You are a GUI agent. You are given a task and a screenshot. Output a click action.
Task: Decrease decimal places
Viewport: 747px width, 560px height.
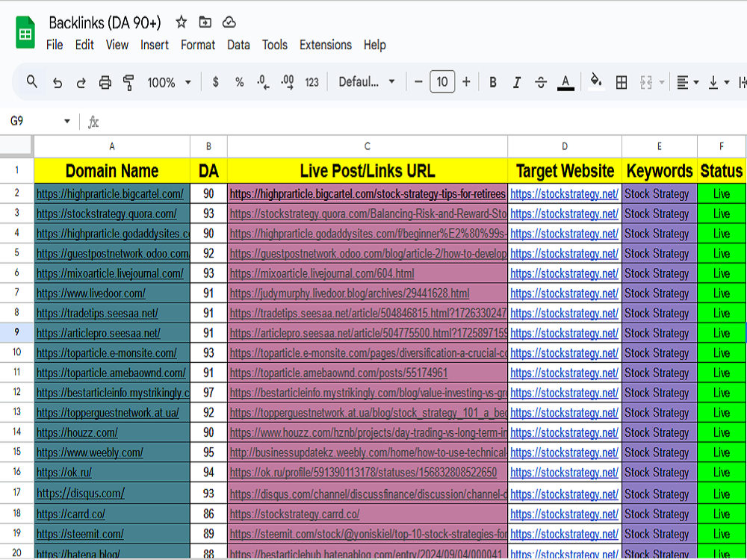(263, 82)
